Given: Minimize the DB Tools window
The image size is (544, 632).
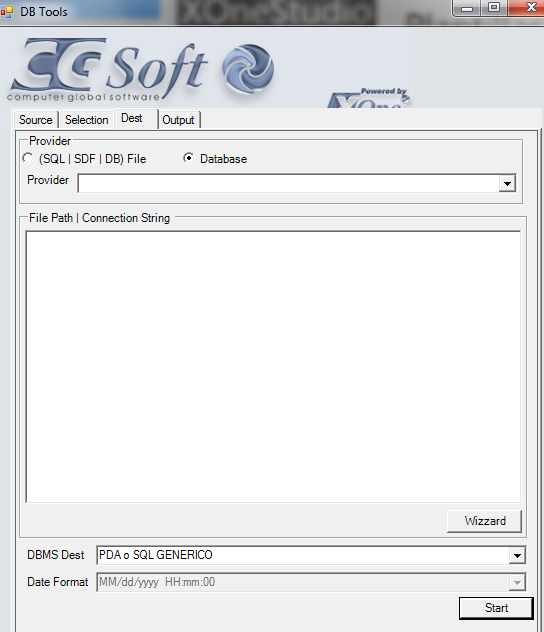Looking at the screenshot, I should pyautogui.click(x=467, y=8).
